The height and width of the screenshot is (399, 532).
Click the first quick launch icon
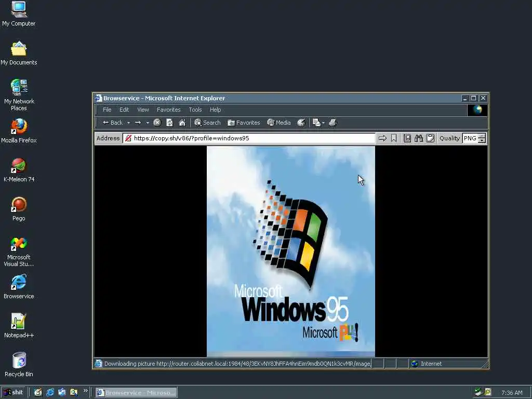(x=38, y=393)
